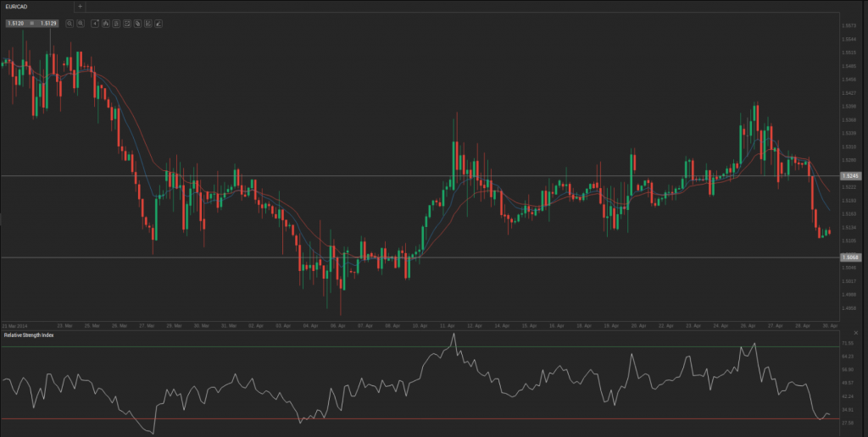Open the line chart studies icon
This screenshot has width=868, height=437.
click(x=147, y=24)
